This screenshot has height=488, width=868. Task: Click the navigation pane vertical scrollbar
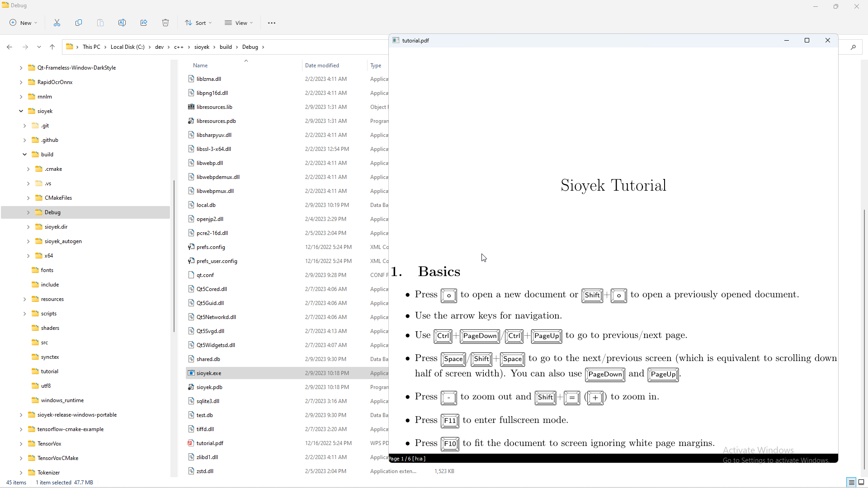click(174, 256)
